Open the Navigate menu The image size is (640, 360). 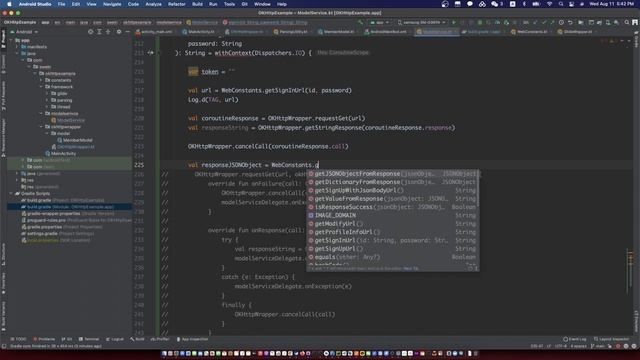pyautogui.click(x=112, y=4)
